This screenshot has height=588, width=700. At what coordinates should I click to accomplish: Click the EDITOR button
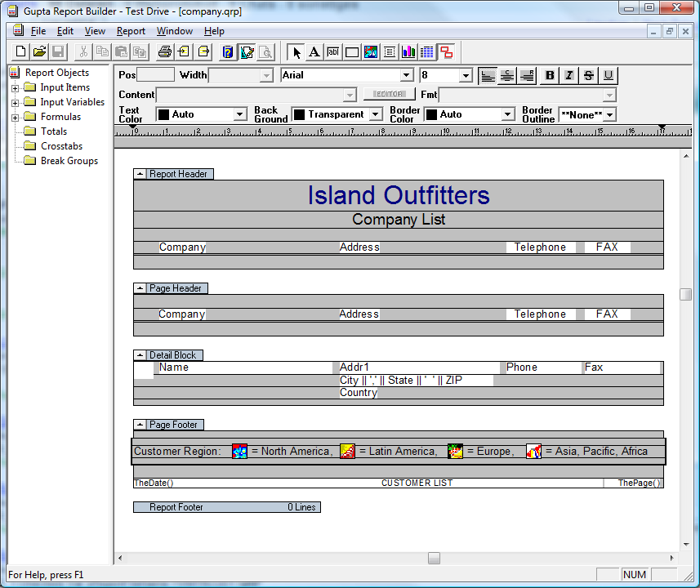(x=390, y=94)
